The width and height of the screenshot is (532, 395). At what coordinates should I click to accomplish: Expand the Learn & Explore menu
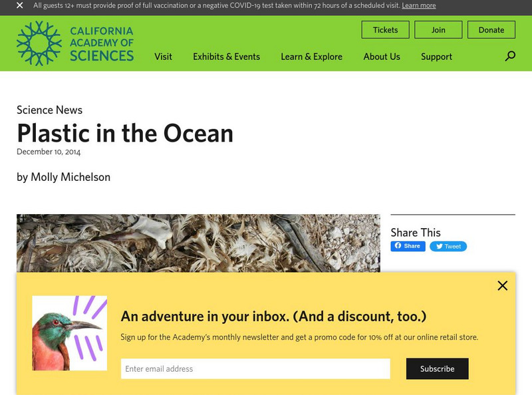(311, 57)
